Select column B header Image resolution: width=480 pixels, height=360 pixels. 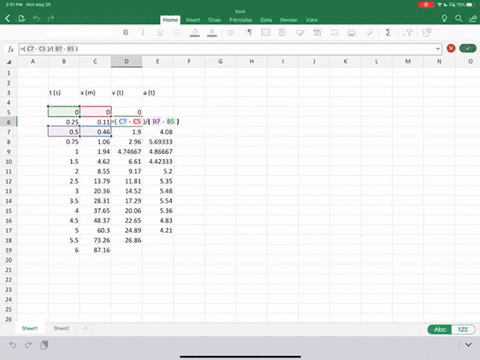tap(64, 62)
